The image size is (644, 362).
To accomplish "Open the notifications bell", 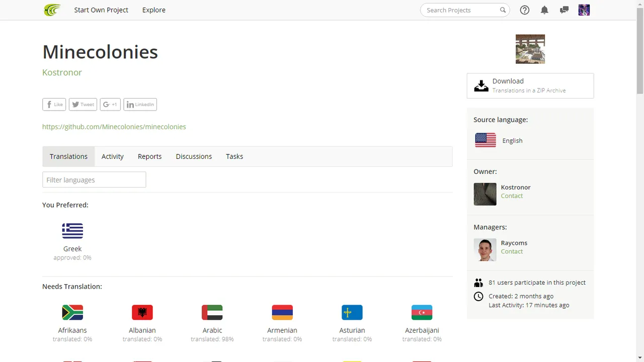I will pos(544,10).
